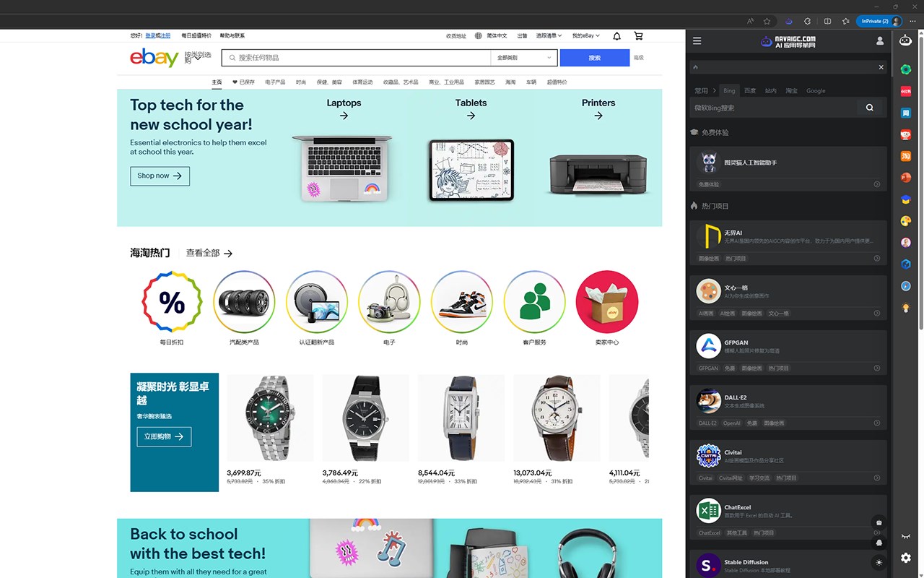Click the closed-eye hide icon in sidebar
924x578 pixels.
[x=906, y=537]
